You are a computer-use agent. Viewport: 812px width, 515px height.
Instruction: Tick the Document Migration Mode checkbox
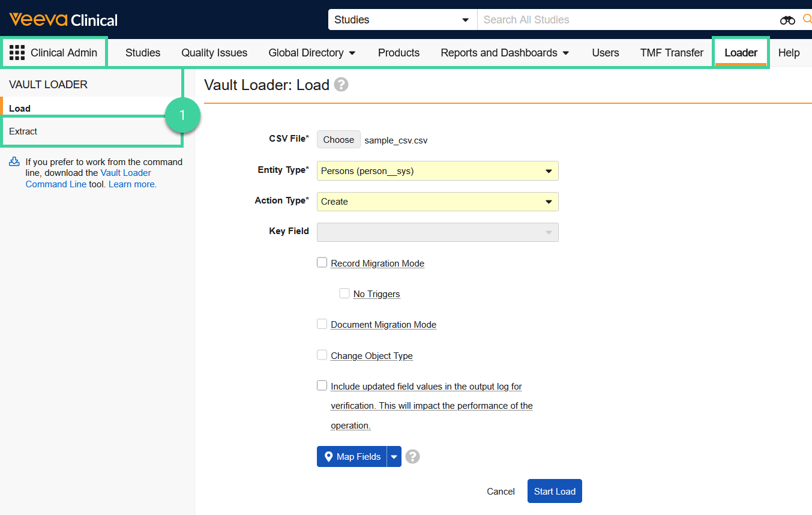(x=322, y=324)
